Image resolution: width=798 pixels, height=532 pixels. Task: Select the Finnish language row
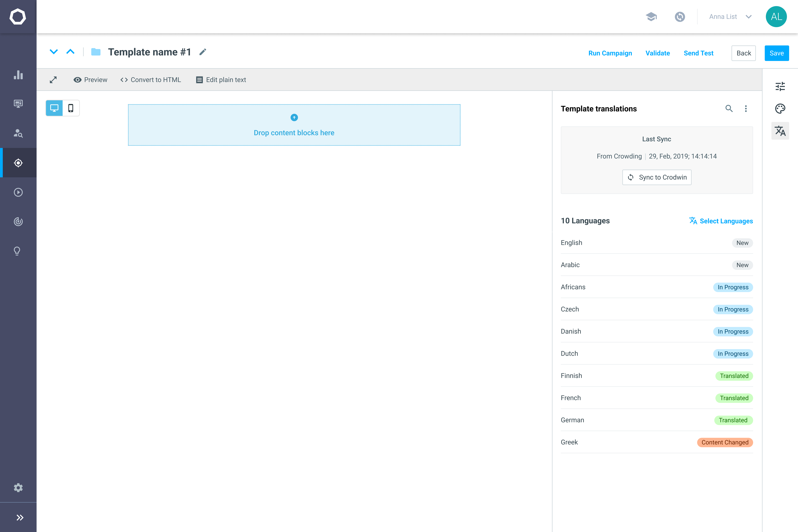(x=657, y=376)
